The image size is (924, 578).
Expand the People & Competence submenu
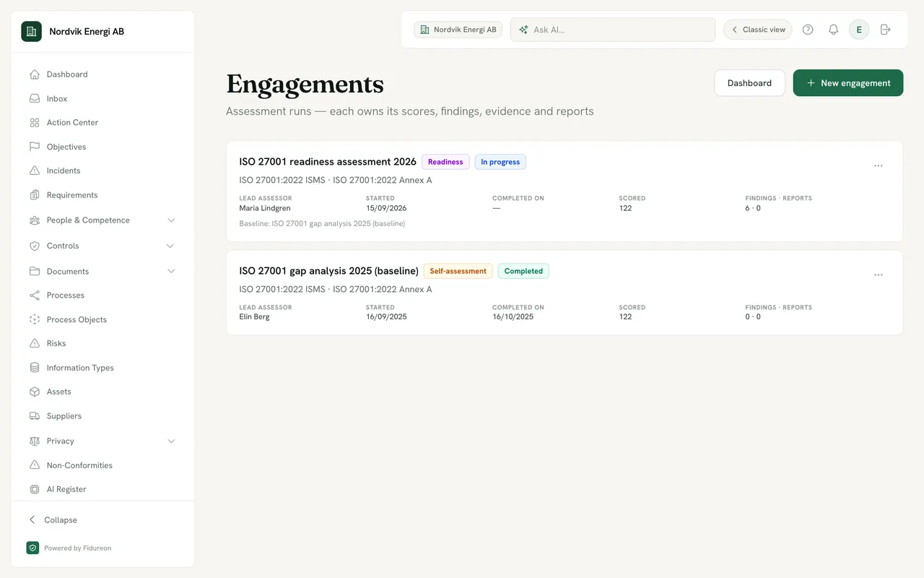click(x=171, y=220)
